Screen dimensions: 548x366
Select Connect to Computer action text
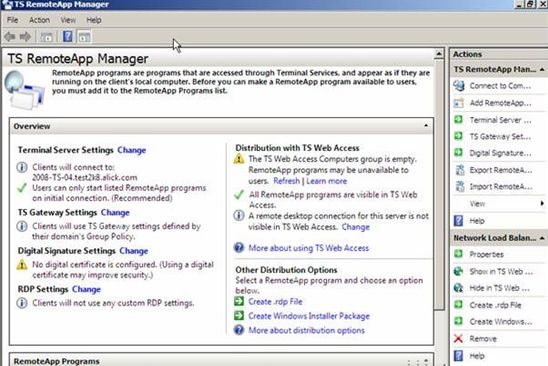[500, 86]
